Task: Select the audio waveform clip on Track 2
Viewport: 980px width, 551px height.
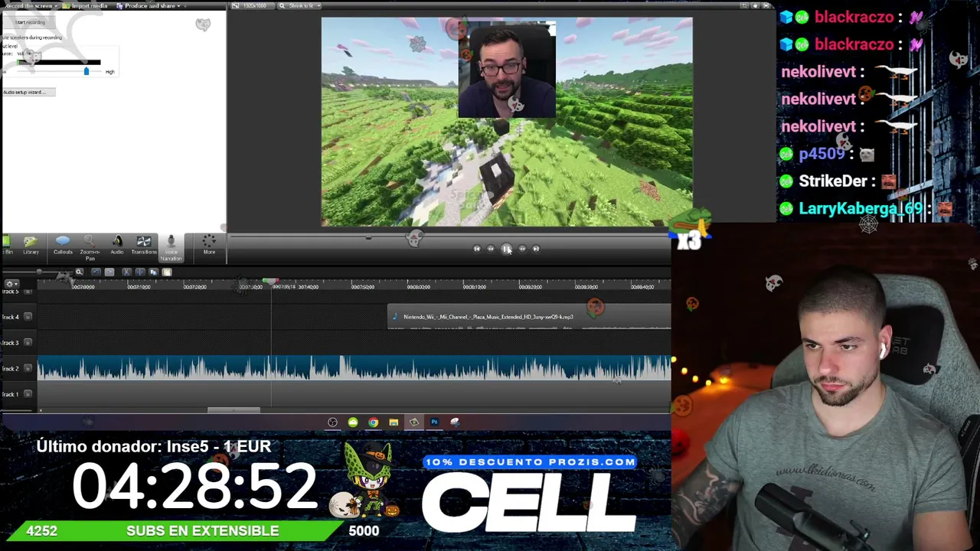Action: click(x=354, y=368)
